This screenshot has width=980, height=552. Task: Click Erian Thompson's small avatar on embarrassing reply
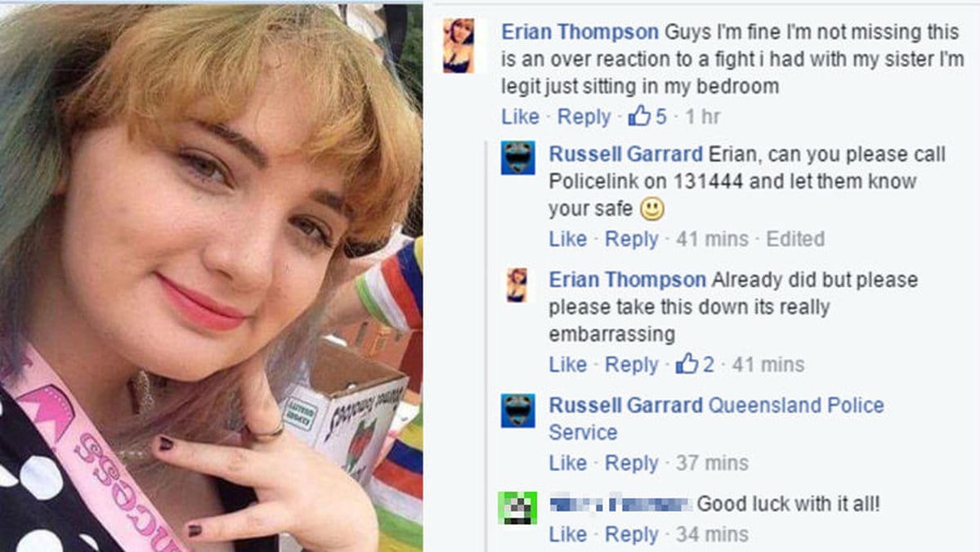pos(517,285)
